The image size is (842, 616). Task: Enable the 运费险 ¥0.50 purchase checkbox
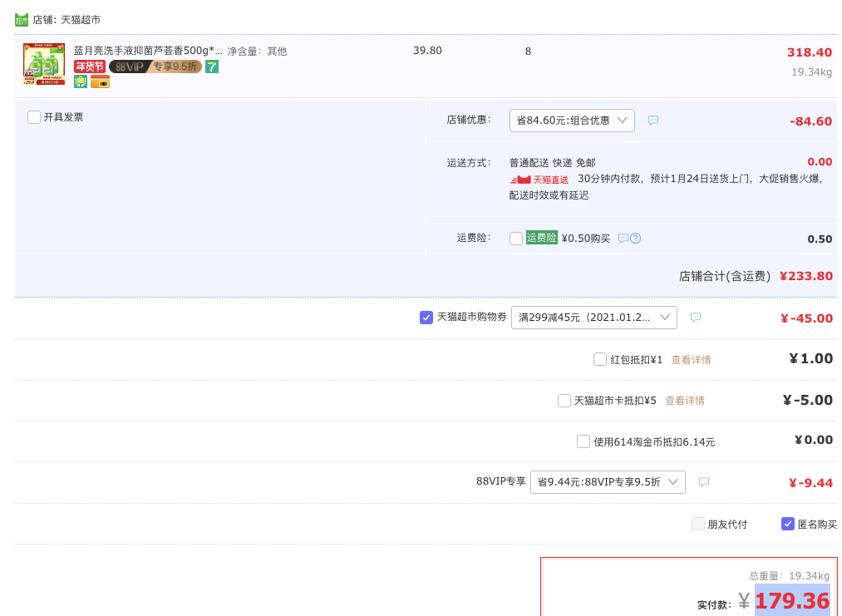pyautogui.click(x=516, y=239)
